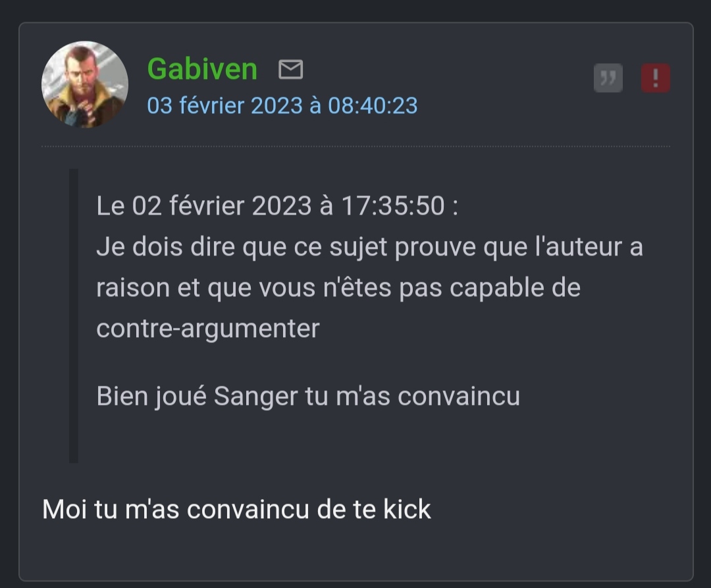
Task: Click the quoted header "Le 02 février 2023 à 17:35:50"
Action: pos(271,205)
